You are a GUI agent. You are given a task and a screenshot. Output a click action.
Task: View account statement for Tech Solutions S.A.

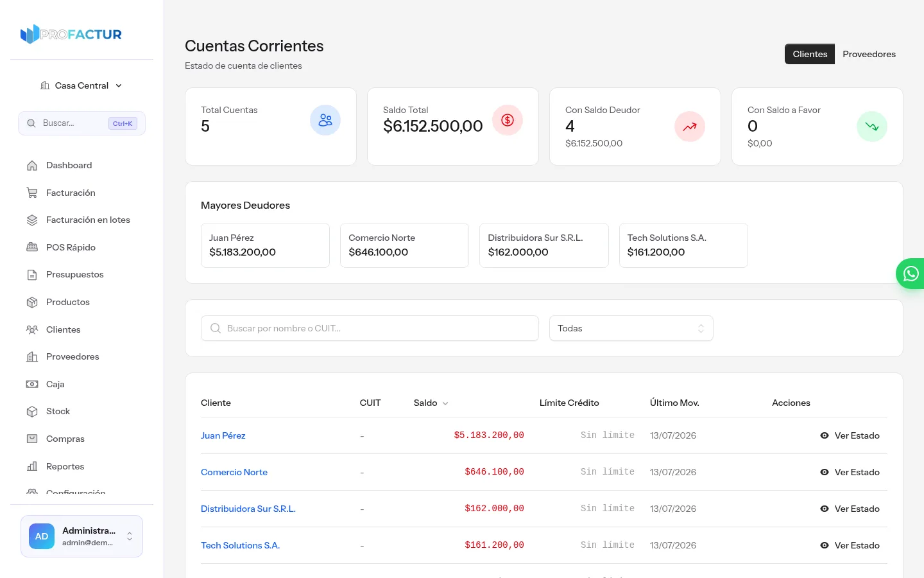(850, 545)
